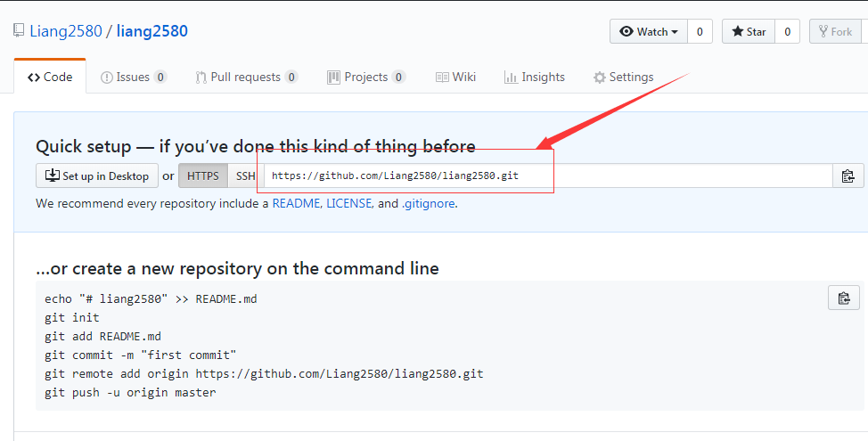The width and height of the screenshot is (868, 441).
Task: Select the SSH protocol toggle
Action: click(246, 176)
